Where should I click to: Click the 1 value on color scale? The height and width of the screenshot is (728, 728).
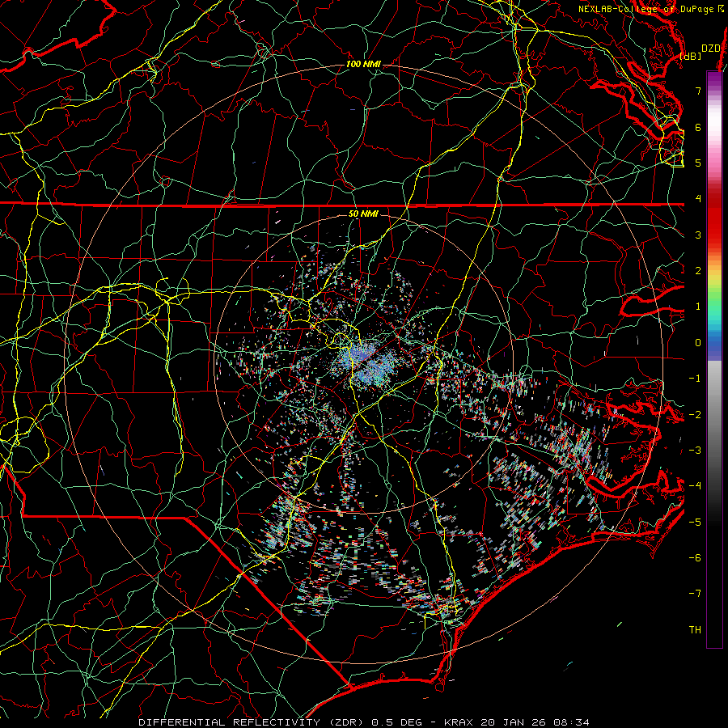(698, 307)
